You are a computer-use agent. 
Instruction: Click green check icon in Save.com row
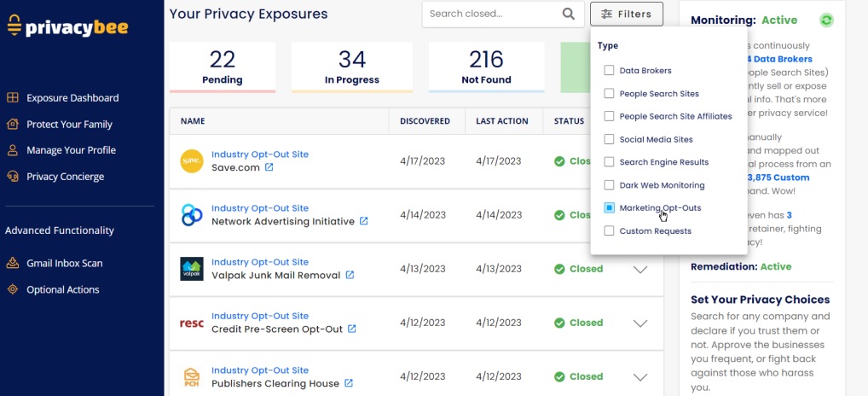pyautogui.click(x=559, y=161)
